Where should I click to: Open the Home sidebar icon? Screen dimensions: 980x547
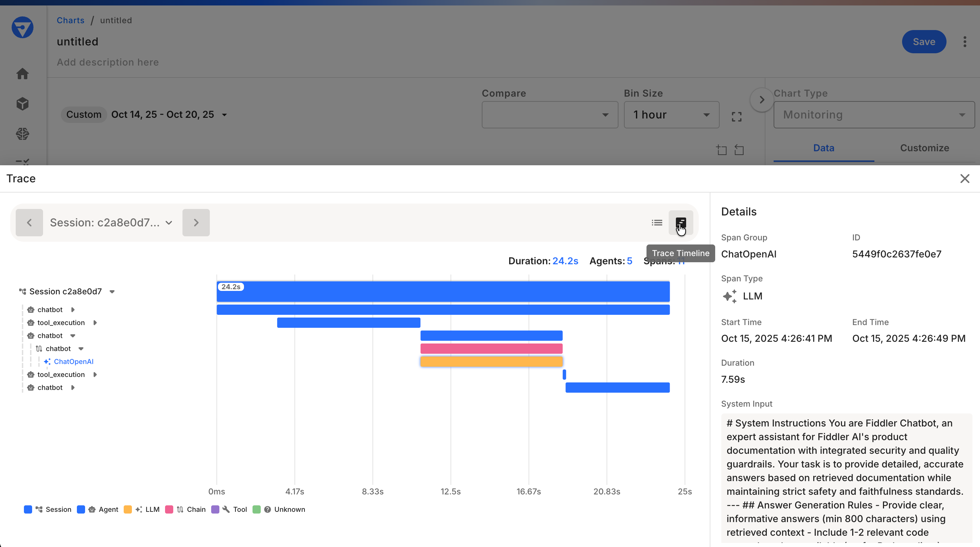tap(23, 74)
